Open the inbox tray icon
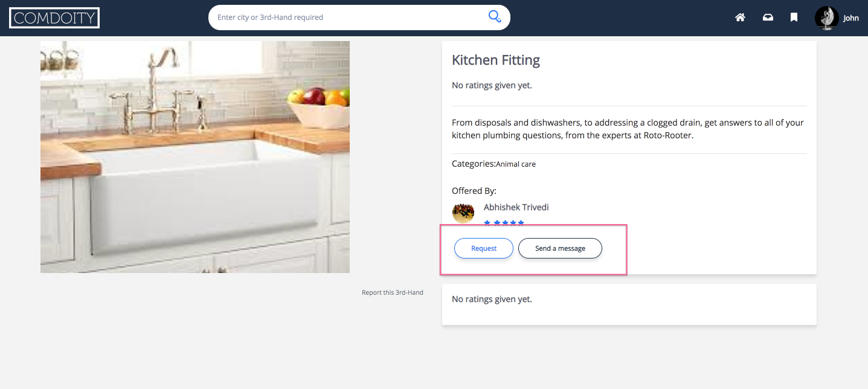868x389 pixels. click(x=768, y=18)
